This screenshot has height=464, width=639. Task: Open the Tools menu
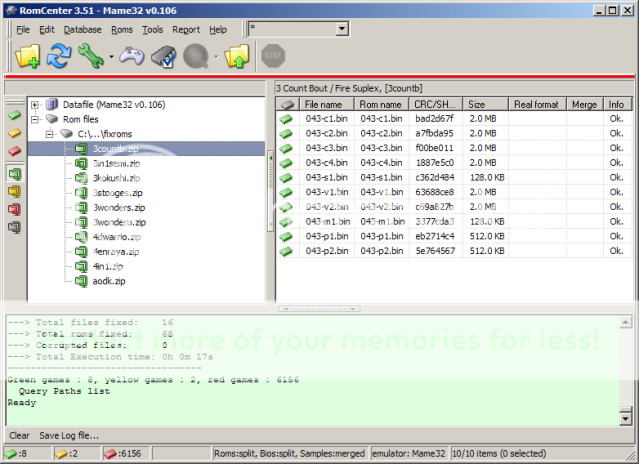[152, 30]
